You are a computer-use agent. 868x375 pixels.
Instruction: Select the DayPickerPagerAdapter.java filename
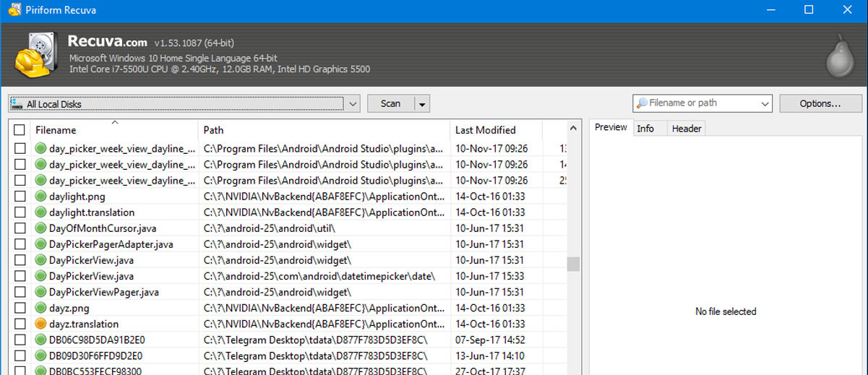111,244
